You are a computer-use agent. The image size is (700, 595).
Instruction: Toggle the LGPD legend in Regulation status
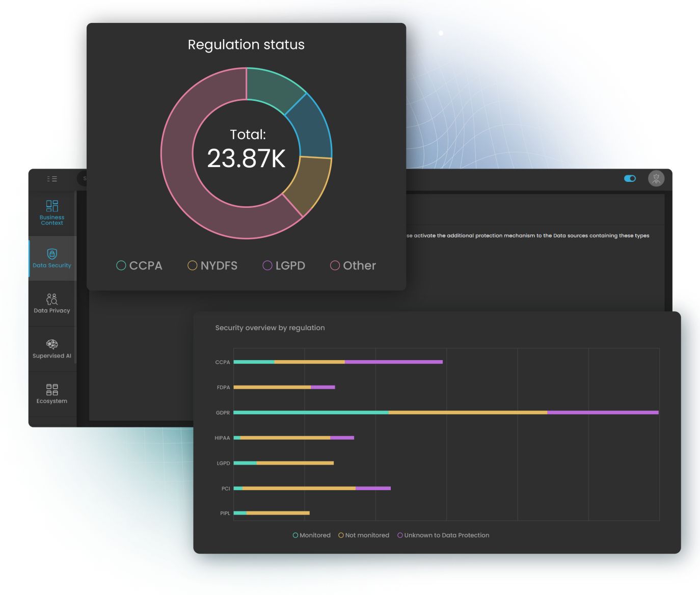click(x=284, y=265)
